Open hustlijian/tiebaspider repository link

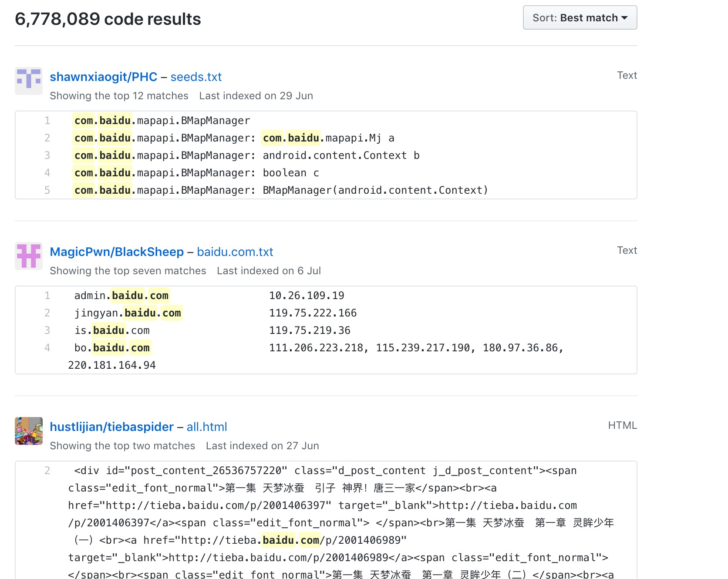tap(111, 427)
